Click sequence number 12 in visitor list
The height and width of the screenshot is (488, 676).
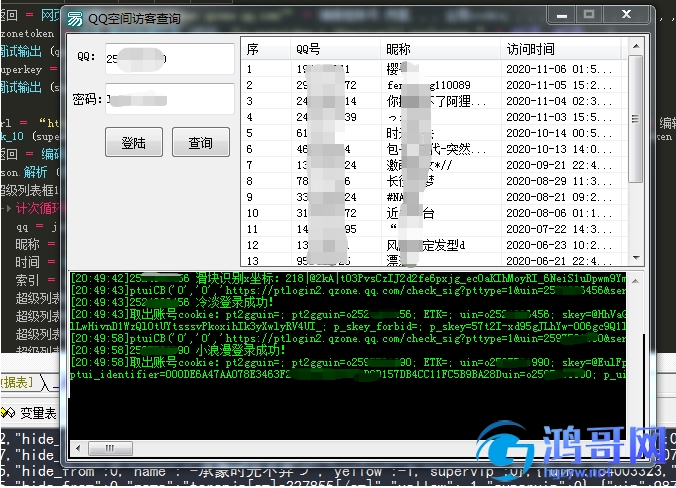coord(252,244)
